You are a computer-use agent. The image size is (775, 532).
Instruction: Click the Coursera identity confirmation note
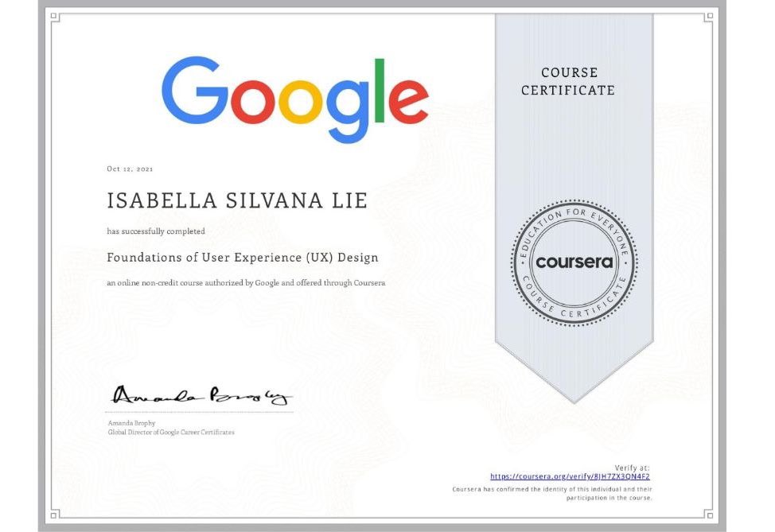click(552, 494)
